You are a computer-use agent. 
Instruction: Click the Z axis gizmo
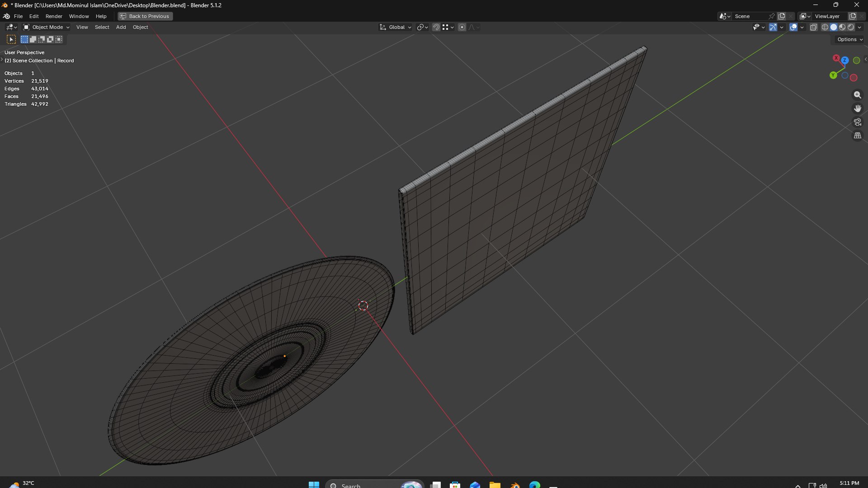pos(844,60)
